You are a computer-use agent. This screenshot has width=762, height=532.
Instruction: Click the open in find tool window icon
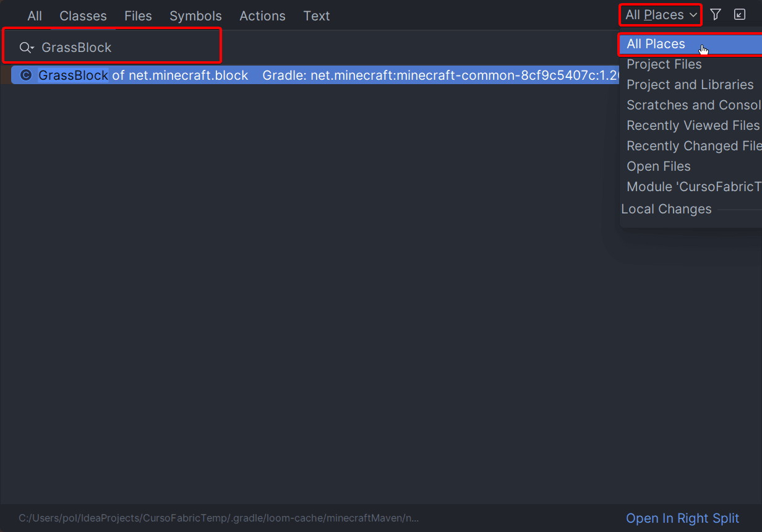740,15
